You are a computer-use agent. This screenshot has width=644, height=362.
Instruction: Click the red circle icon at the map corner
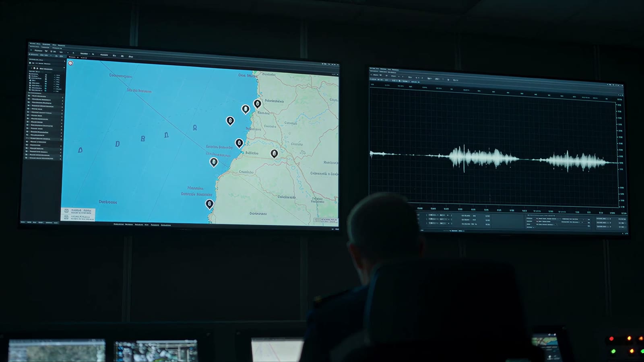pyautogui.click(x=70, y=63)
